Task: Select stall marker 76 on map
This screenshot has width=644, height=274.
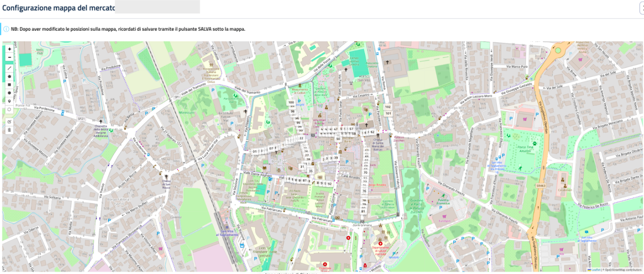Action: click(364, 191)
